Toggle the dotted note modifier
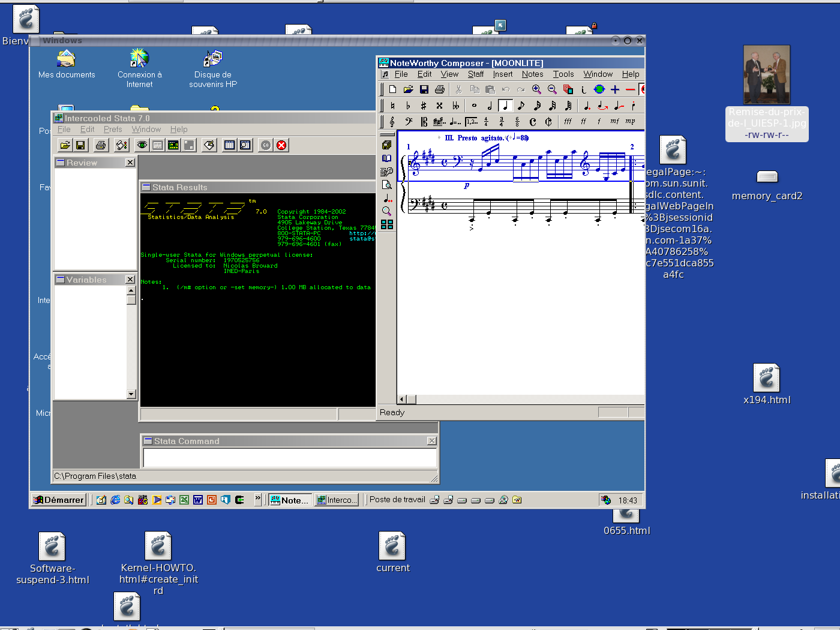840x630 pixels. point(587,106)
